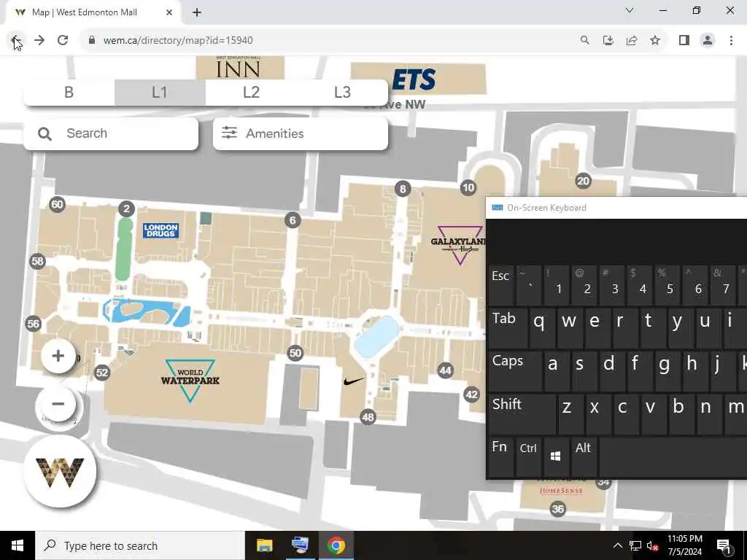Image resolution: width=747 pixels, height=560 pixels.
Task: Open Chrome three-dot menu
Action: (731, 41)
